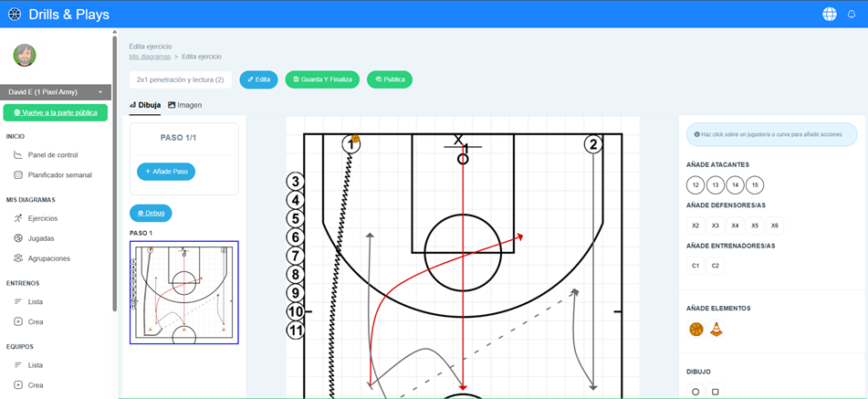Click the Drills & Plays title
Screen dimensions: 868x399
tap(69, 15)
